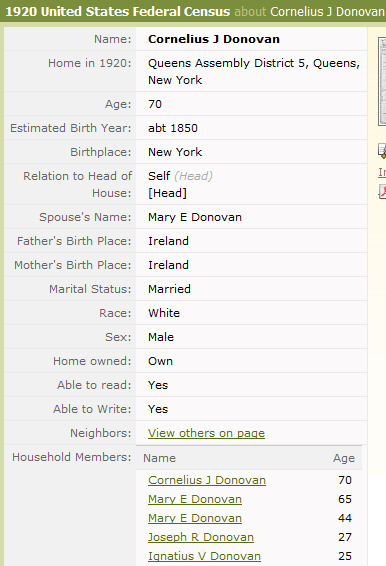Click the Father's Birth Place value Ireland
This screenshot has height=566, width=386.
[168, 241]
